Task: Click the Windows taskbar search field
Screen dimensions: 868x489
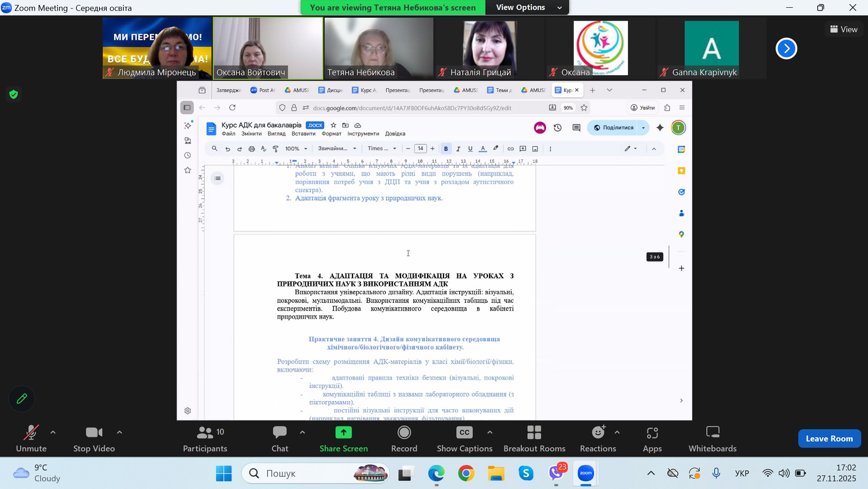Action: coord(308,474)
